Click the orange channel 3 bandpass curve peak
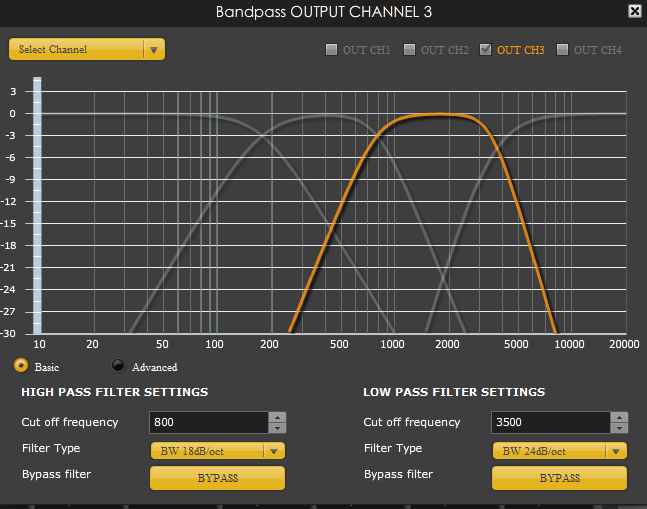Image resolution: width=647 pixels, height=509 pixels. point(439,114)
